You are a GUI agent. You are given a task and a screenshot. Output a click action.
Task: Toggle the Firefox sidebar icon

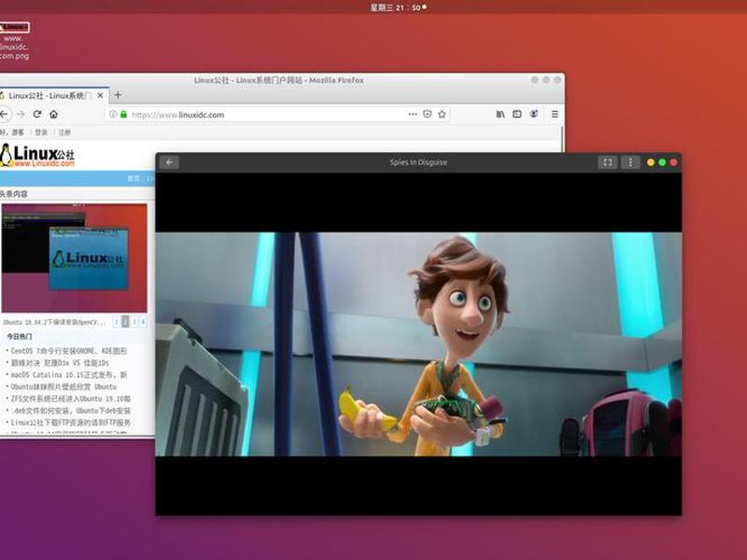517,114
